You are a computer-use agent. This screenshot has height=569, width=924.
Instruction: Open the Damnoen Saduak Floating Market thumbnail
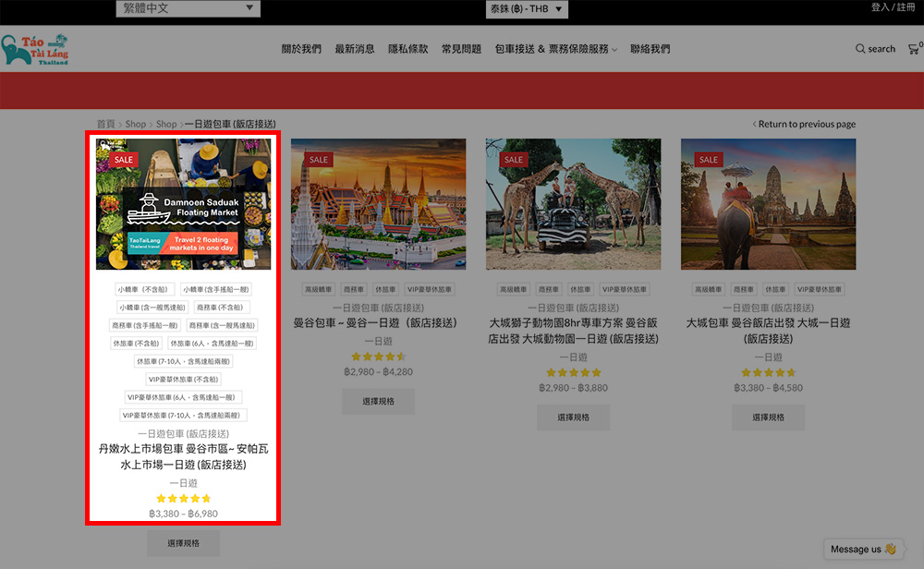tap(183, 204)
